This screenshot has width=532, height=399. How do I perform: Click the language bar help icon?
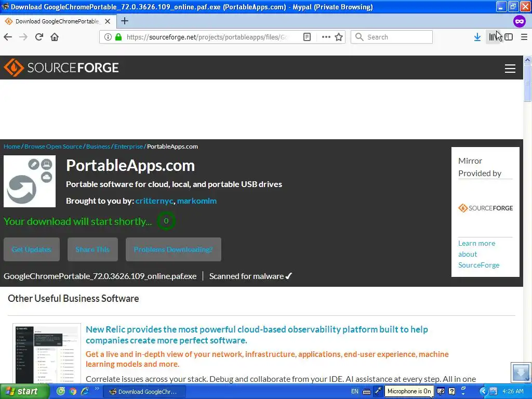click(451, 391)
